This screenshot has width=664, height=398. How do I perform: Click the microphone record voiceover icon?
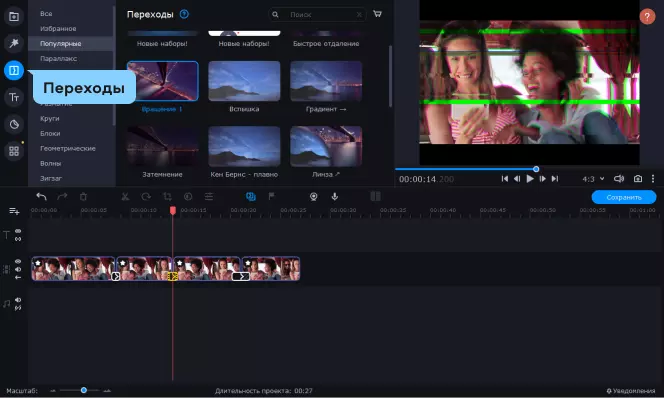(x=335, y=196)
